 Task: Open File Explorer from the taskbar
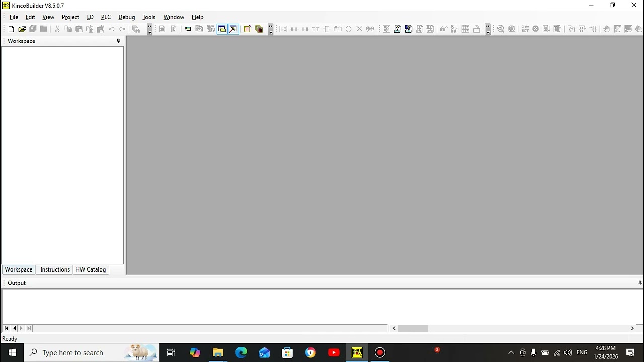coord(218,352)
